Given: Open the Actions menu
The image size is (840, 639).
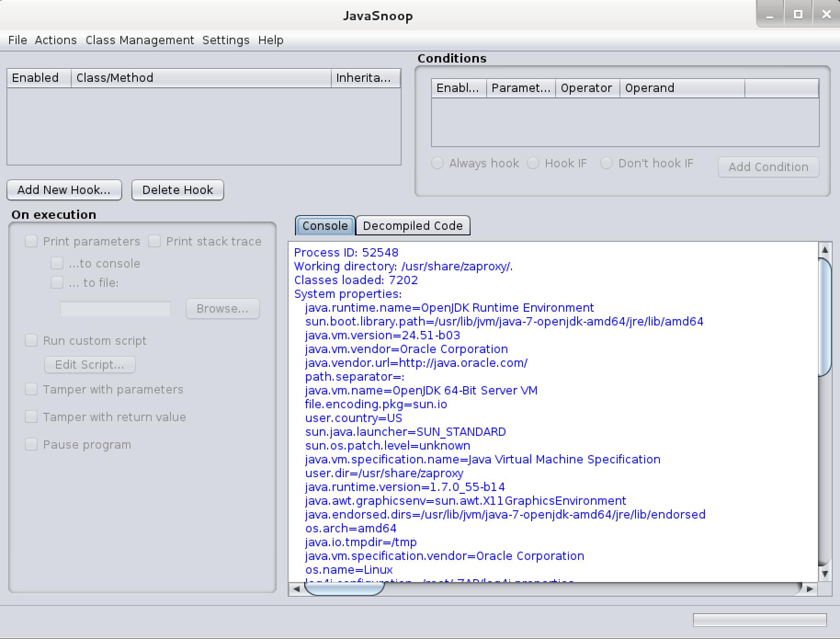Looking at the screenshot, I should click(x=56, y=40).
